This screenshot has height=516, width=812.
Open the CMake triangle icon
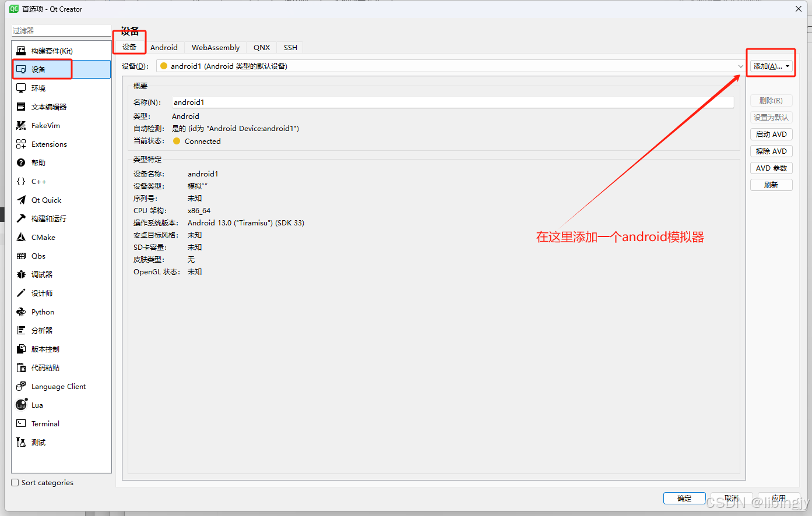(x=21, y=237)
